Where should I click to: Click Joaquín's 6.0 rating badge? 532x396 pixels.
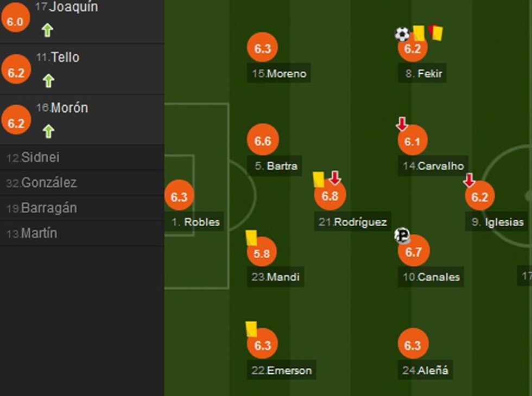coord(16,21)
